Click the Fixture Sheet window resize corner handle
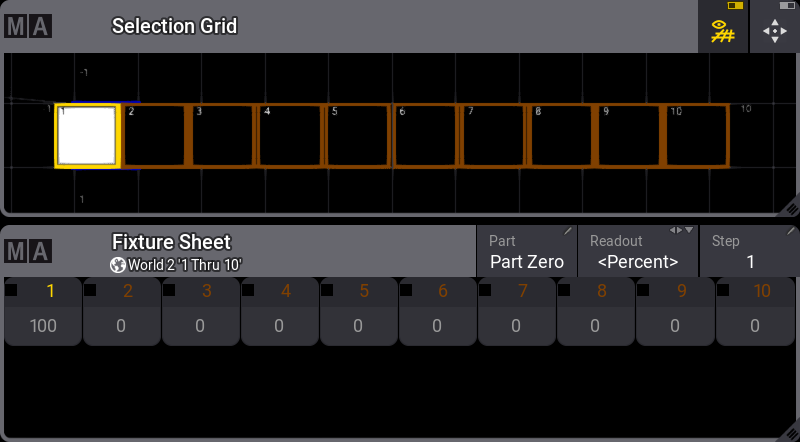This screenshot has height=442, width=800. (790, 433)
